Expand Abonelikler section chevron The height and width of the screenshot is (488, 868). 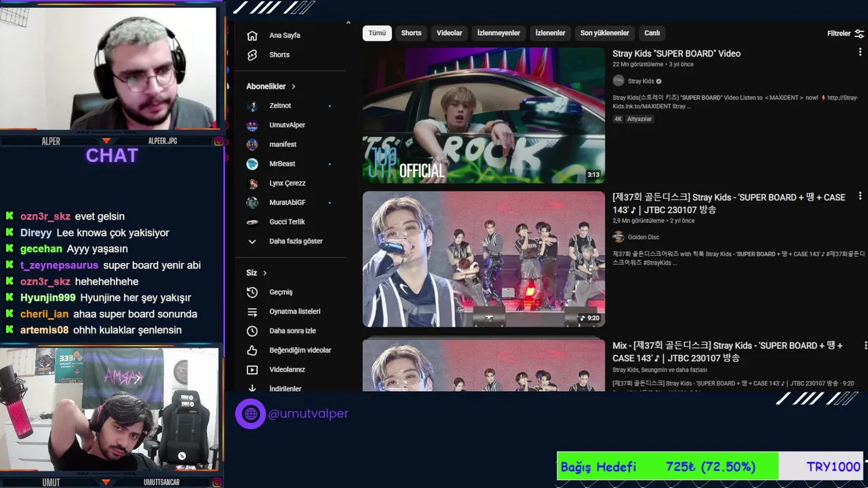tap(294, 87)
